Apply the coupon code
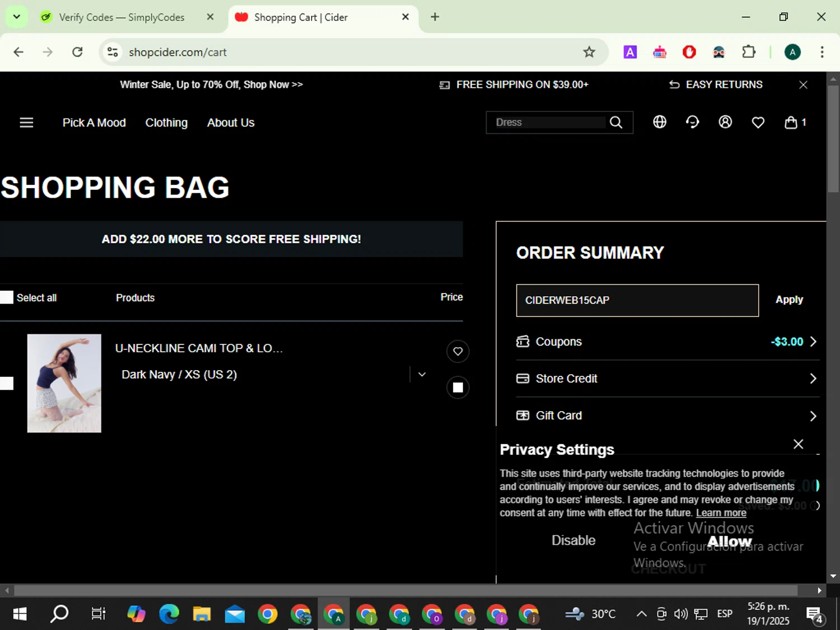The width and height of the screenshot is (840, 630). (789, 300)
